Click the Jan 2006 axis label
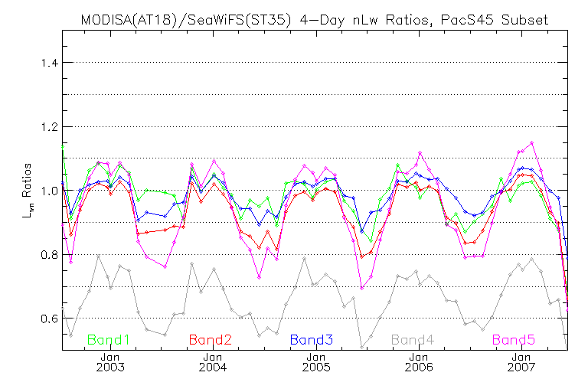Screen dimensions: 588x392 [419, 362]
